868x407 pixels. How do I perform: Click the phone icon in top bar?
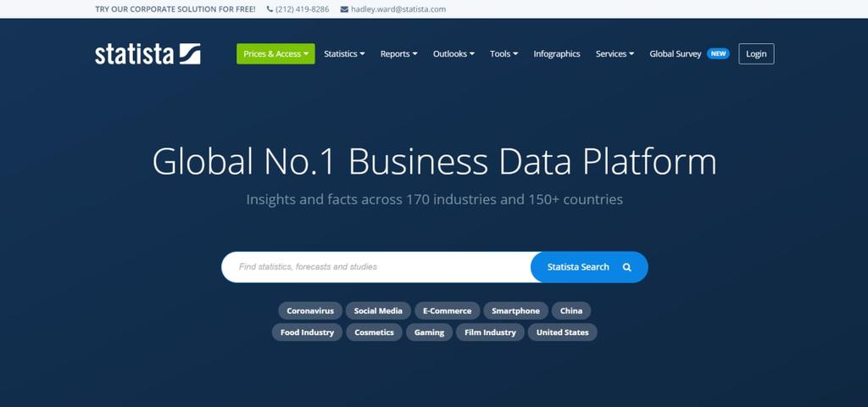[x=270, y=9]
